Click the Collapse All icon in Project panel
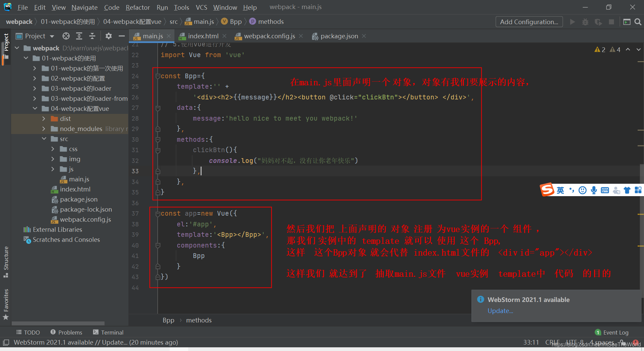 92,36
